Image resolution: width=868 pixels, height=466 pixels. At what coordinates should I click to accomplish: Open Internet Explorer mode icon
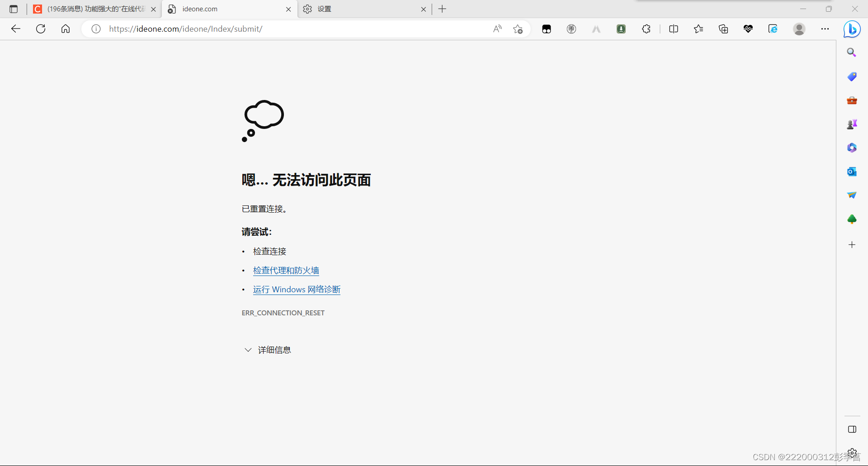click(773, 29)
